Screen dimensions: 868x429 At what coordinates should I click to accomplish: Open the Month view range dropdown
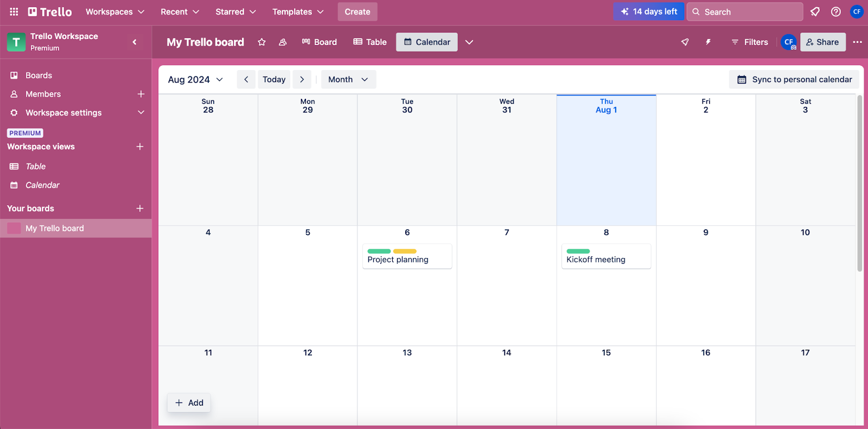click(x=348, y=79)
